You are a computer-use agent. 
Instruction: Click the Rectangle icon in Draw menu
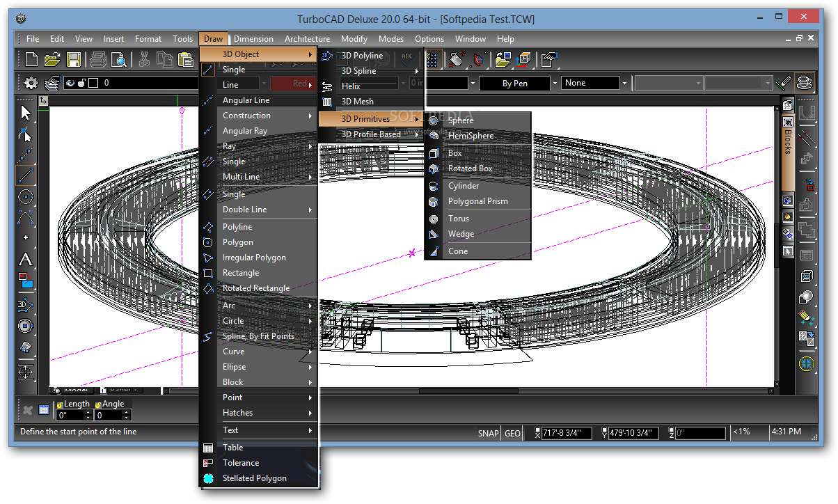point(208,273)
